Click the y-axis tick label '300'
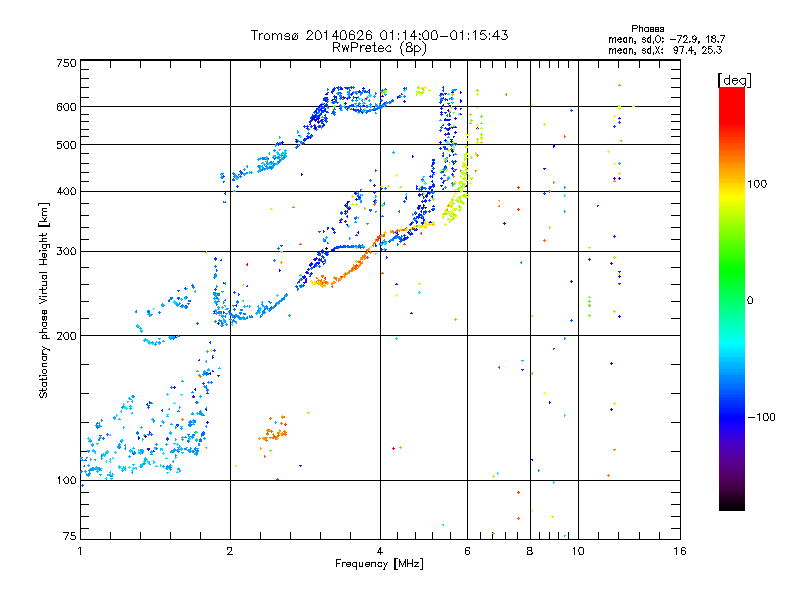 66,252
